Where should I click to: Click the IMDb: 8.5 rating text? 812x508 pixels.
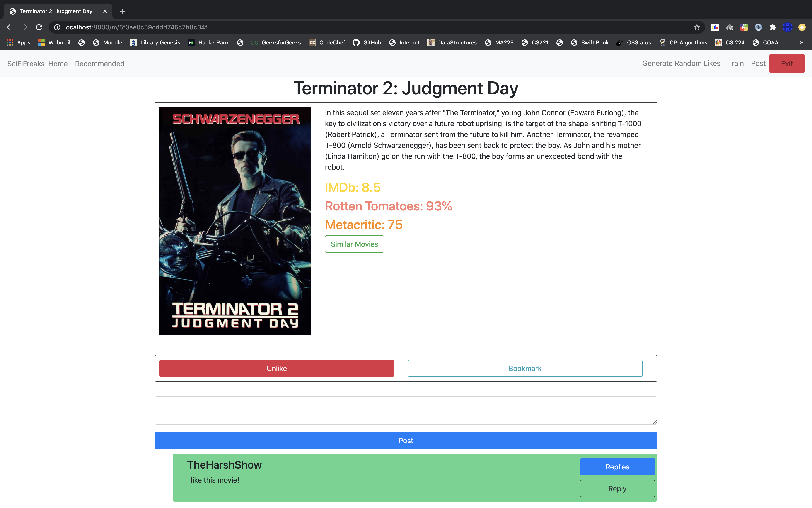[x=353, y=188]
